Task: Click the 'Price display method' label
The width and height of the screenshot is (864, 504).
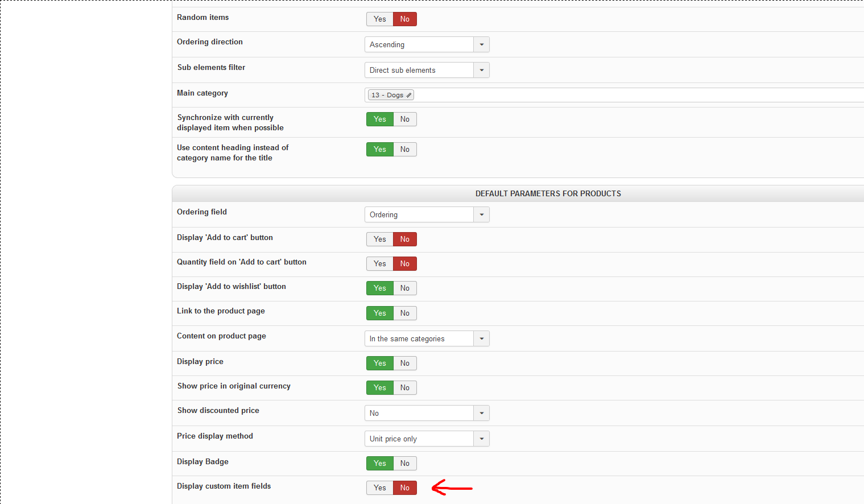Action: 215,436
